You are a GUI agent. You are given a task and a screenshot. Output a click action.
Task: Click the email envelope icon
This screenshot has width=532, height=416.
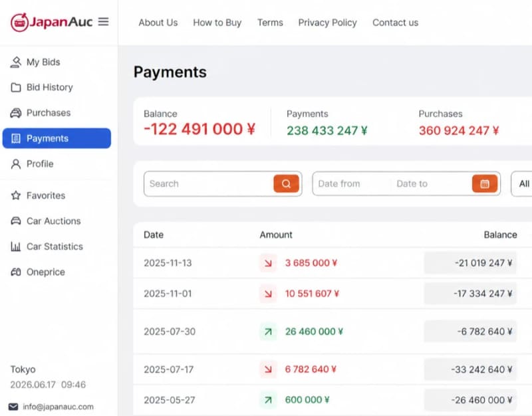[13, 407]
